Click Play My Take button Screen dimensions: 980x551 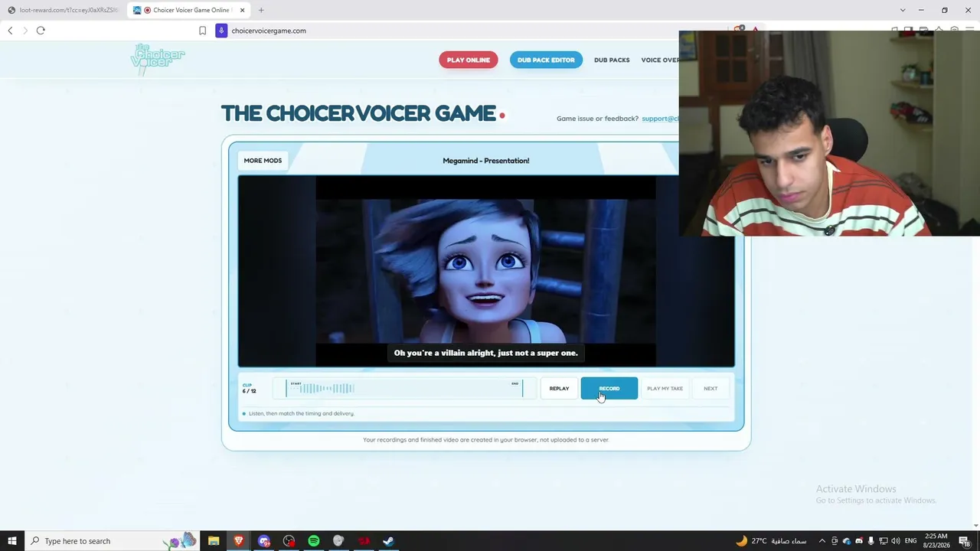coord(665,388)
